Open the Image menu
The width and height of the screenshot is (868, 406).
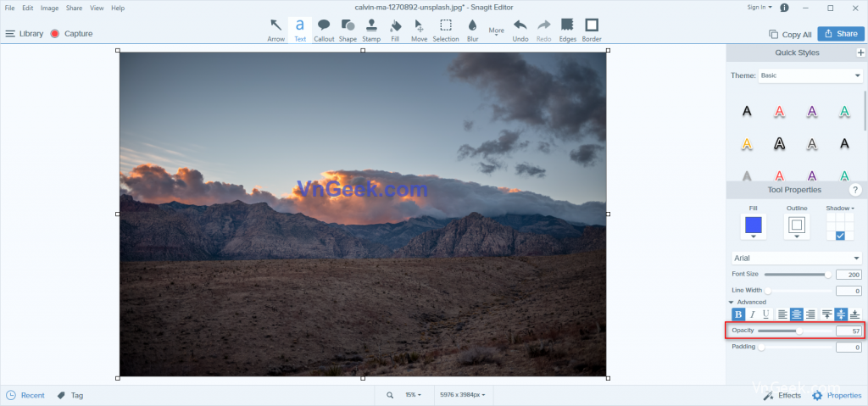(x=49, y=8)
